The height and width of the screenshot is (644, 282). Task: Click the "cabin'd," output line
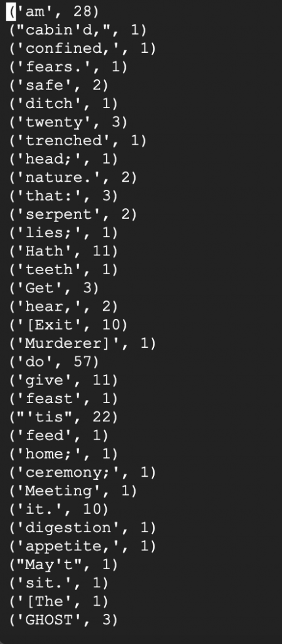click(x=78, y=30)
